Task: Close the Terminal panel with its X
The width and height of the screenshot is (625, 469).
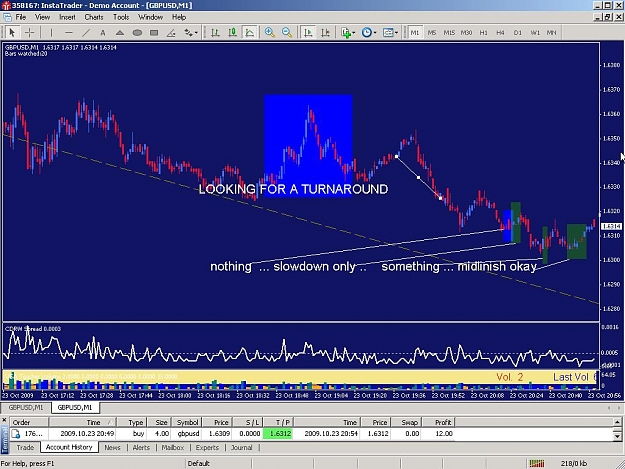Action: [x=4, y=420]
